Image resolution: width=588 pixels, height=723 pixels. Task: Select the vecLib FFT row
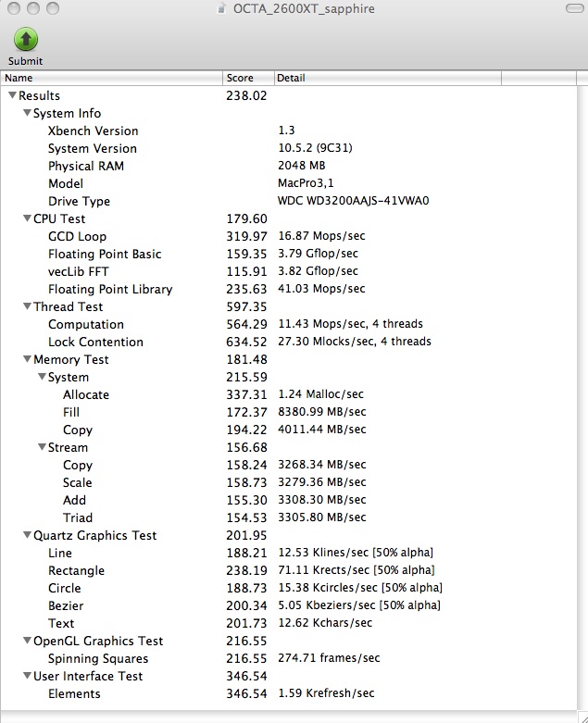(288, 271)
